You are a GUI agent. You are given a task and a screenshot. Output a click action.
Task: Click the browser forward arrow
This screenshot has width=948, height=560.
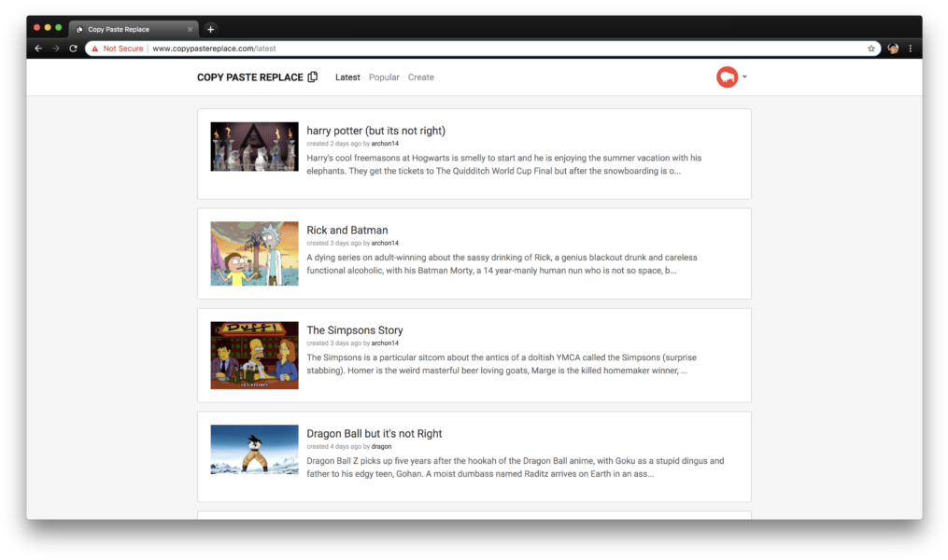tap(56, 49)
